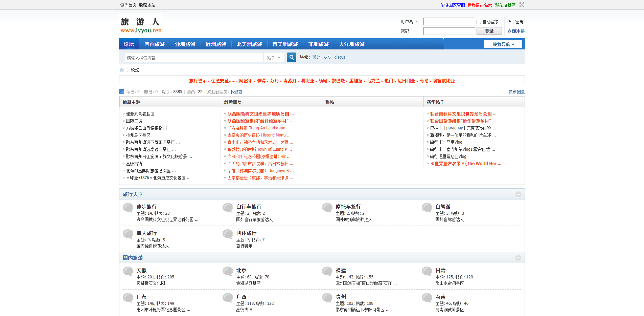Click the 自行车旅行 forum icon
The image size is (644, 316).
click(227, 207)
